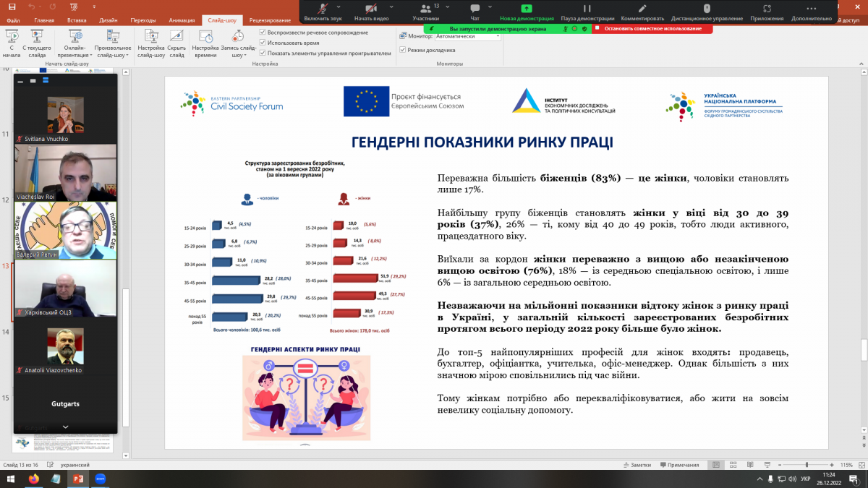Viewport: 868px width, 488px height.
Task: Open Zoom annotate (Комментировать) tool
Action: 642,11
